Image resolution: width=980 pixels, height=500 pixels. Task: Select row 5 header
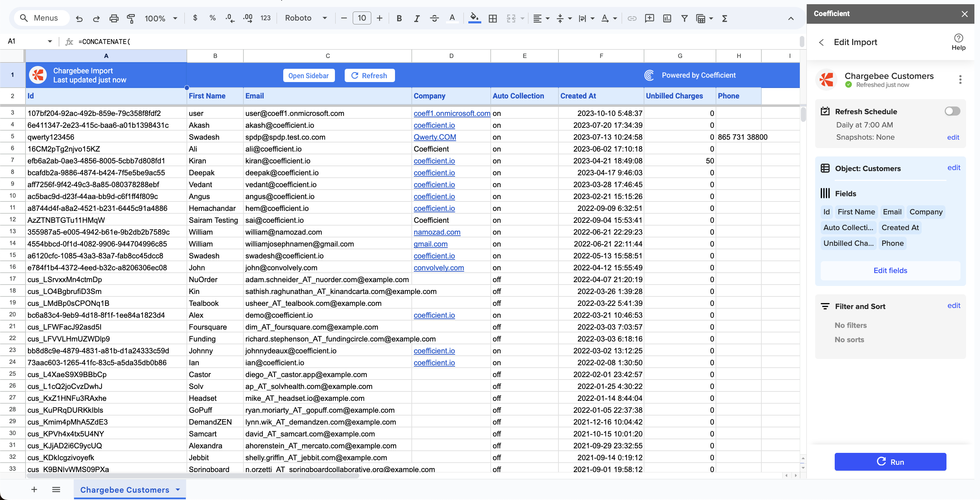[x=13, y=137]
